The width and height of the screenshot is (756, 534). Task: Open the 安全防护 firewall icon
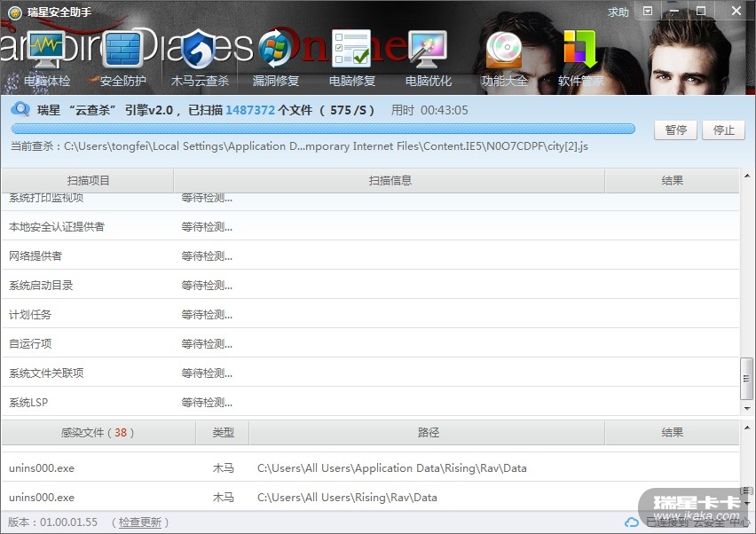(123, 49)
